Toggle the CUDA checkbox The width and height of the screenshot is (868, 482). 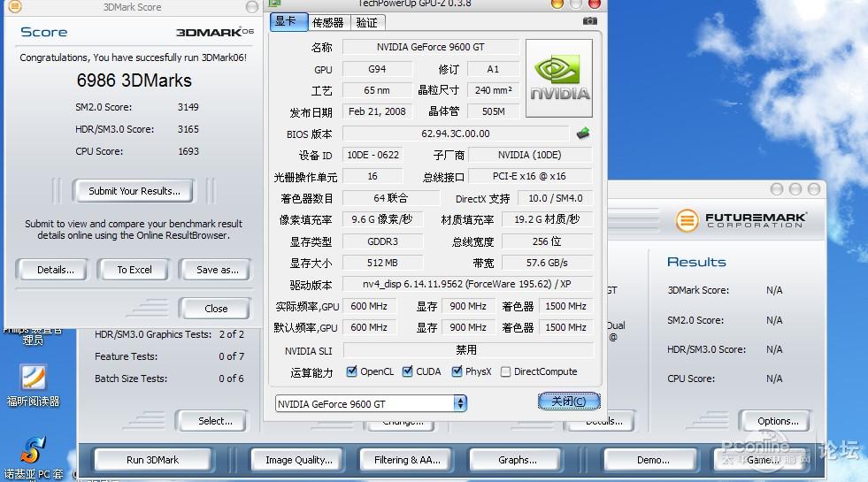[407, 371]
